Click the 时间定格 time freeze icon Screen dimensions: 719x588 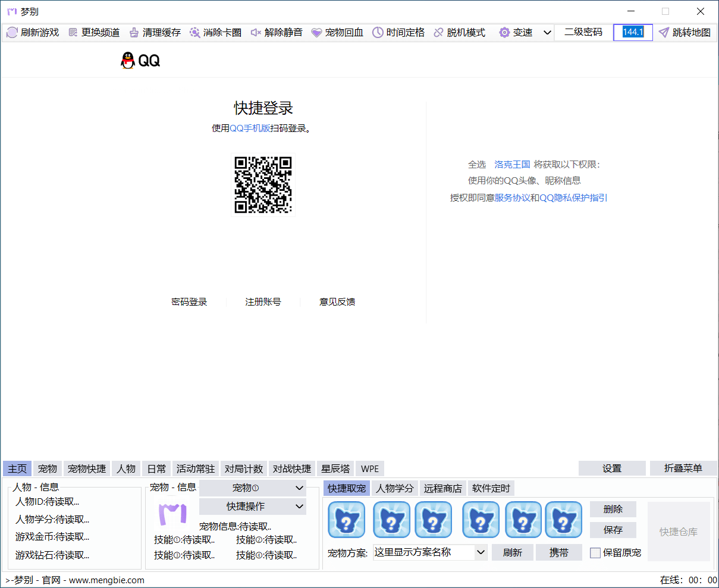pos(378,32)
